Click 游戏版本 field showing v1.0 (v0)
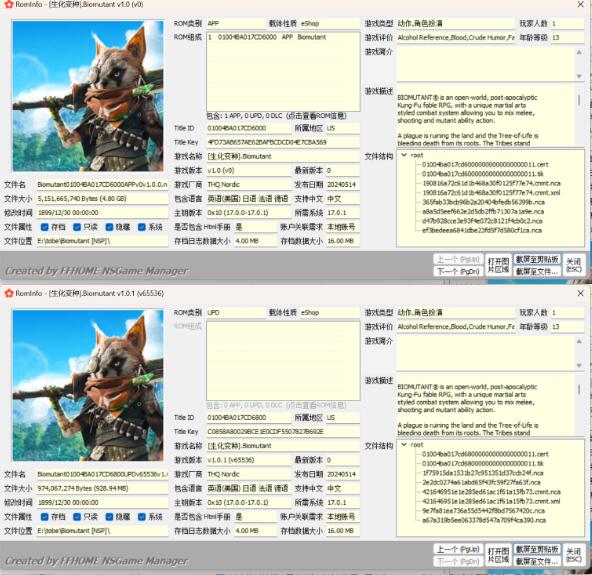The height and width of the screenshot is (575, 592). (x=248, y=171)
